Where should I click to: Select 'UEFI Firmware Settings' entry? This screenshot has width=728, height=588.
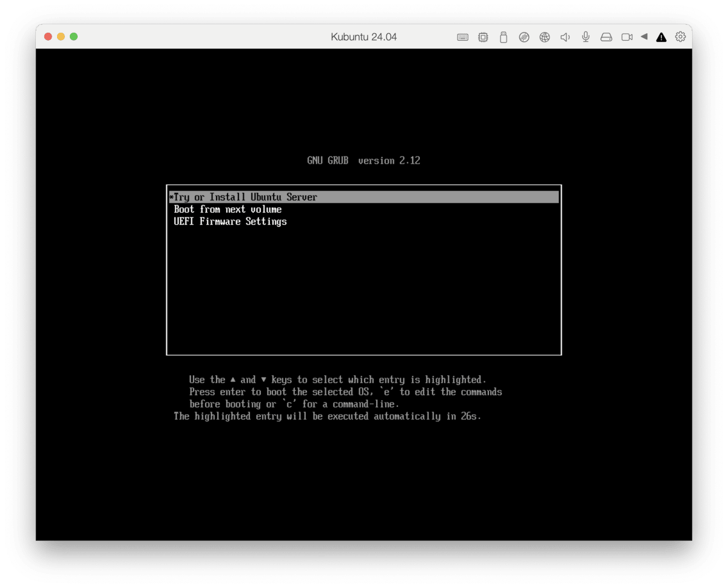point(363,221)
